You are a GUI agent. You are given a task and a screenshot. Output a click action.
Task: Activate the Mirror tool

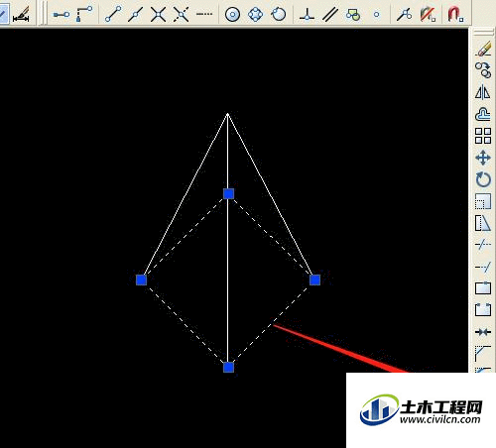click(483, 92)
